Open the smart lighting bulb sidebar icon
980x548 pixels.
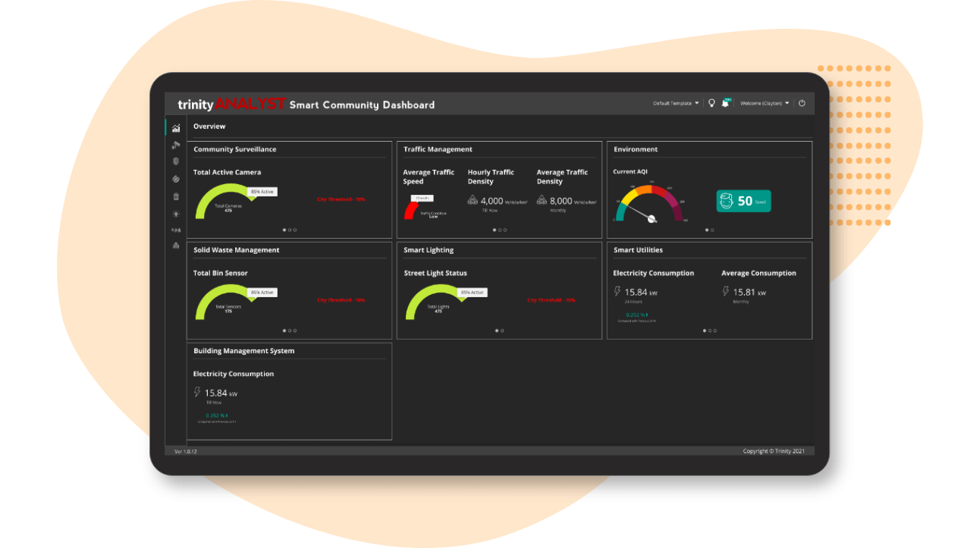176,214
